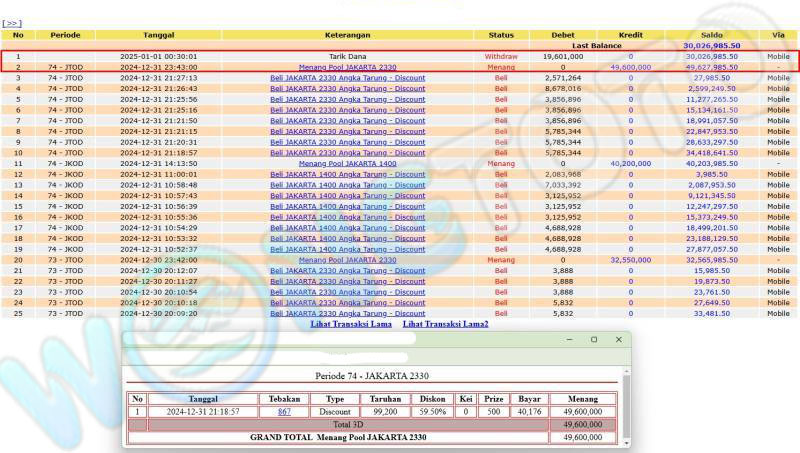The image size is (800, 453).
Task: Close the JAKARTA 2330 popup window
Action: coord(618,340)
